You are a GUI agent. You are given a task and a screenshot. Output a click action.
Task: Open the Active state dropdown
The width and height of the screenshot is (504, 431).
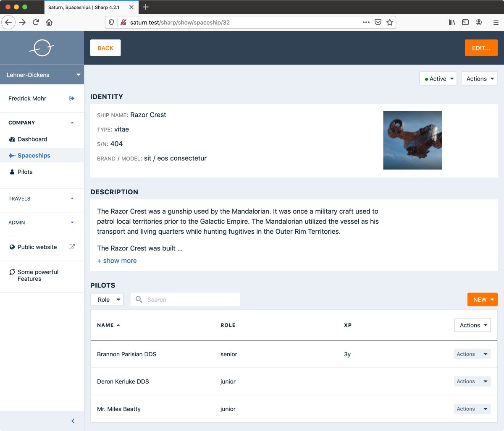[438, 78]
